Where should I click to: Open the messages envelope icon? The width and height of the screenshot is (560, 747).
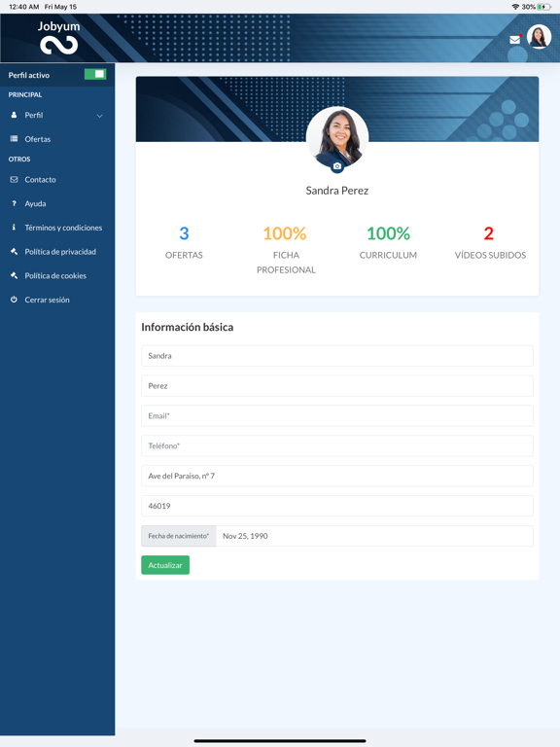point(514,40)
